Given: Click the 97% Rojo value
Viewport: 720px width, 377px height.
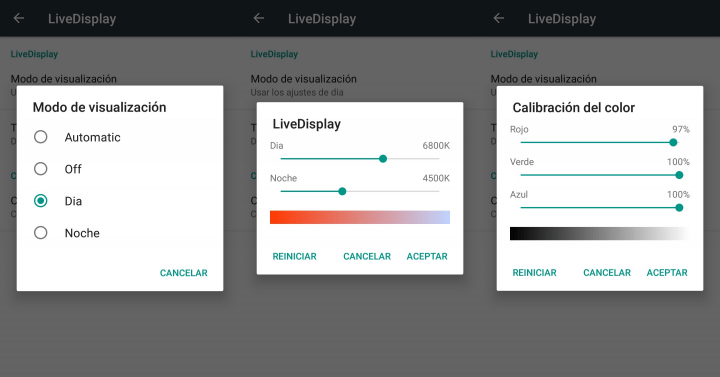Looking at the screenshot, I should click(681, 129).
